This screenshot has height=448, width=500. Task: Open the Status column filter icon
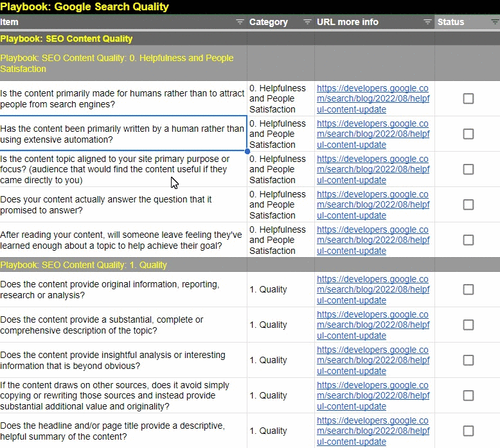click(x=495, y=22)
